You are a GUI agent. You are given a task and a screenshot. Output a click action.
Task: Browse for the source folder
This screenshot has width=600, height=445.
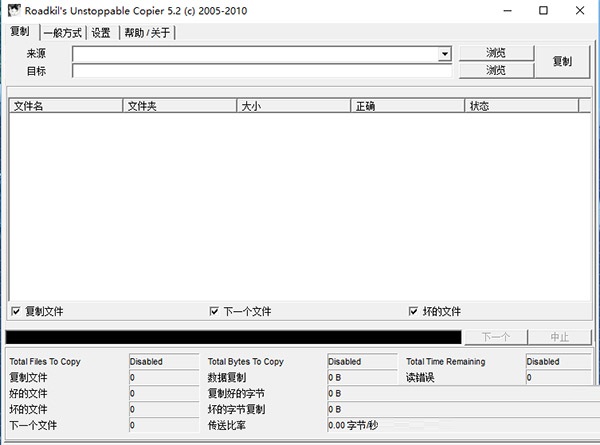(x=496, y=53)
